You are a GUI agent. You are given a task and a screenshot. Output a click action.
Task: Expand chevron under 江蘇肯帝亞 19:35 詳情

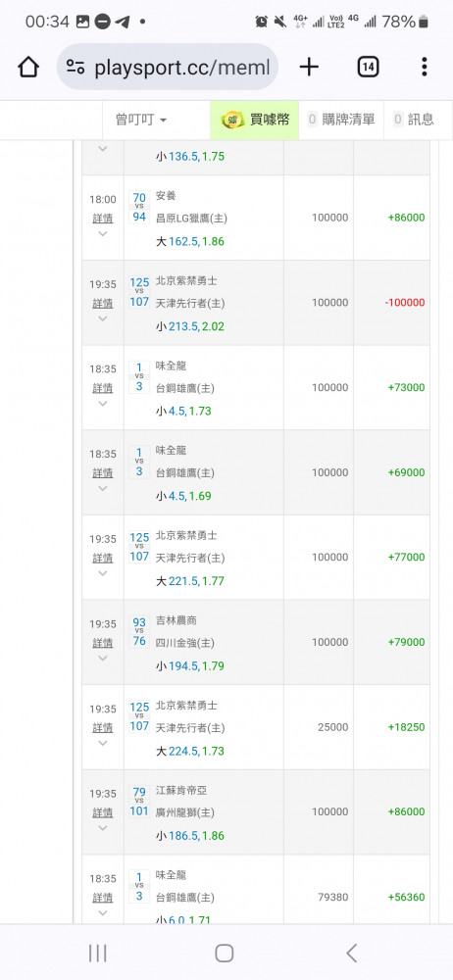coord(103,828)
